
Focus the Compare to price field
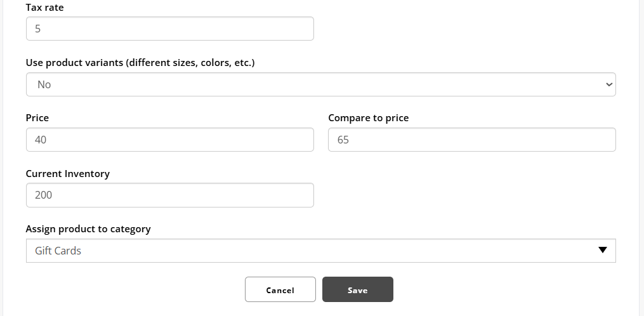point(471,140)
